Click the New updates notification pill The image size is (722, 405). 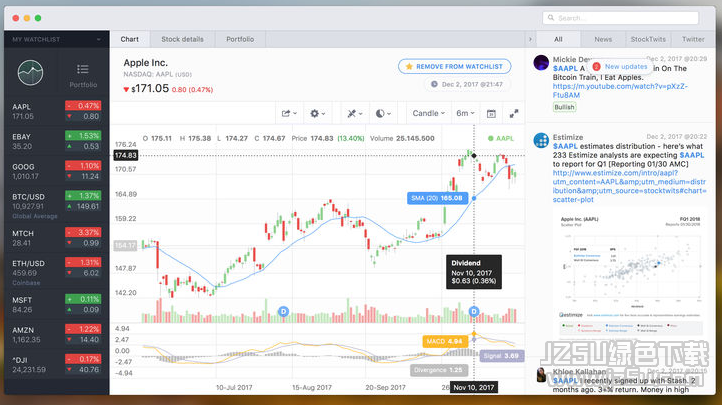pyautogui.click(x=620, y=67)
